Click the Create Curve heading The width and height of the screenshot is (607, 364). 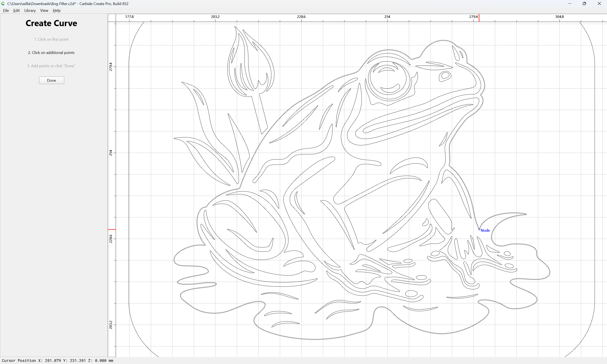(x=51, y=23)
